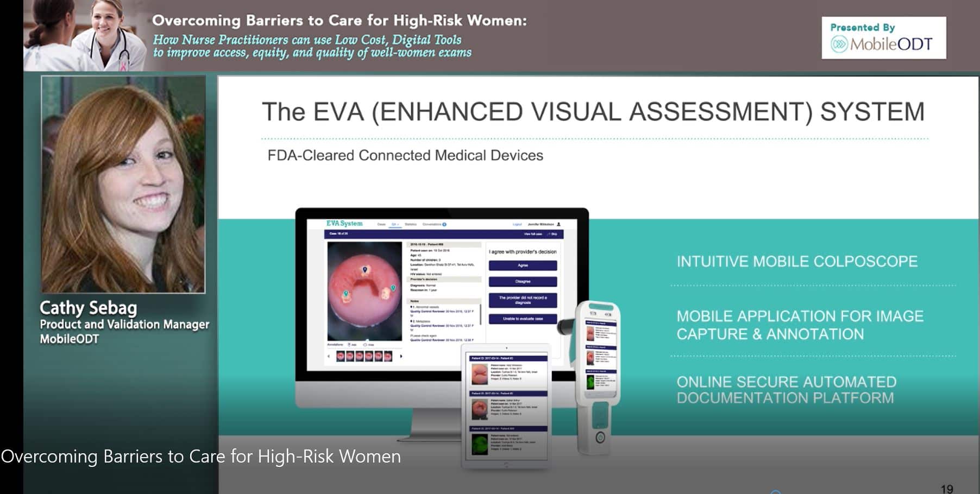
Task: Click next arrow of monitor thumbnail strip
Action: [x=401, y=357]
